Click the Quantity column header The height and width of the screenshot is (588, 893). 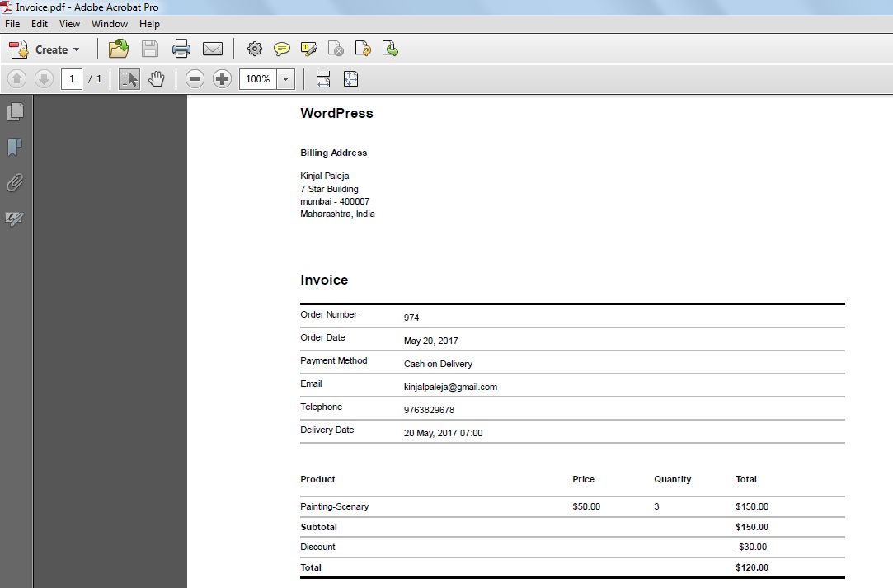(x=673, y=479)
